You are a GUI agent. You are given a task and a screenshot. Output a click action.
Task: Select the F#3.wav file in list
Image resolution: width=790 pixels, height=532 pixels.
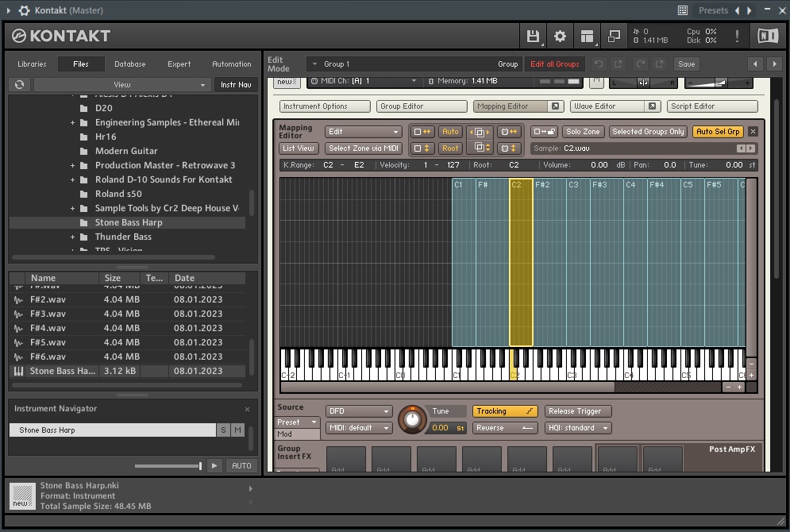point(48,314)
